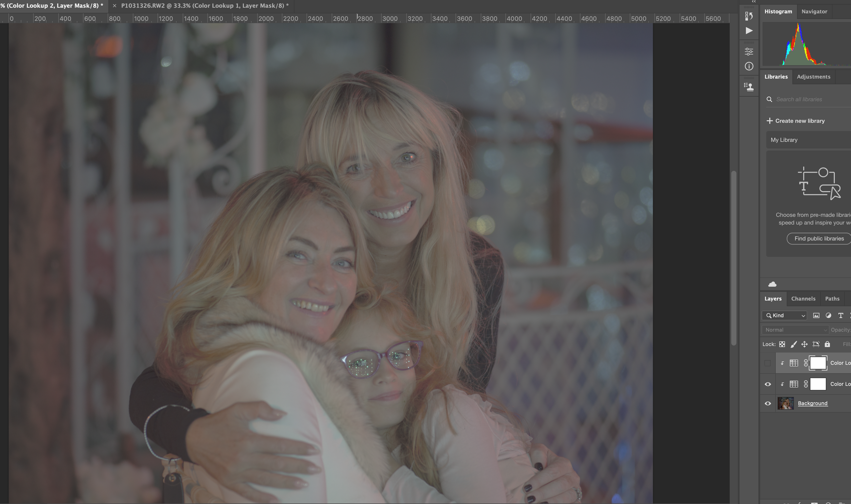This screenshot has width=851, height=504.
Task: Show the hidden top Color Lookup layer
Action: [767, 363]
